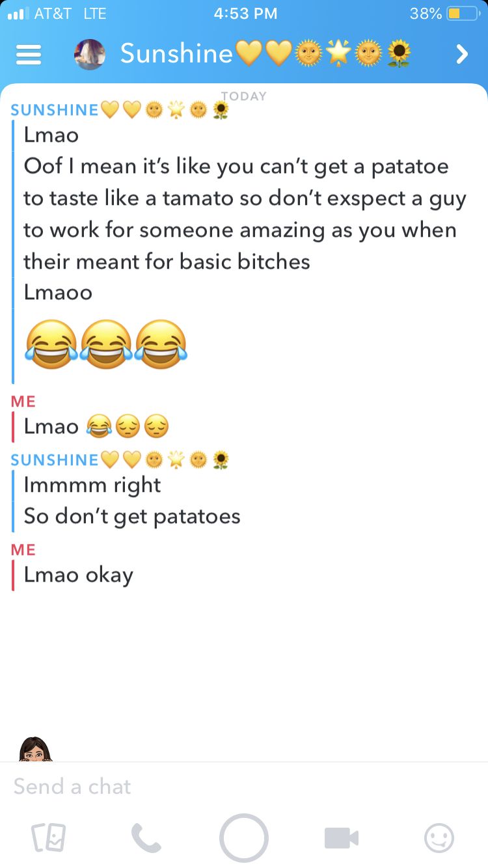The image size is (488, 868).
Task: Open the photo gallery cards icon
Action: [48, 838]
